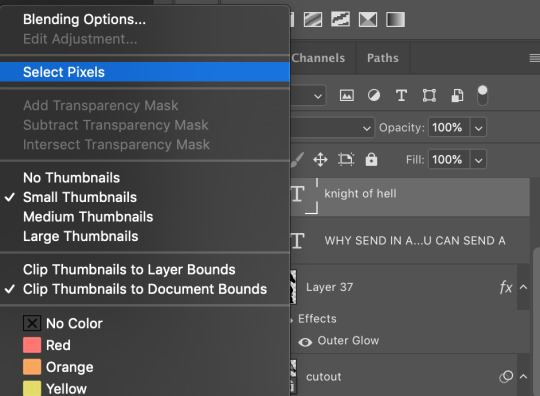Screen dimensions: 540x396
Task: Click the Outer Glow effect name
Action: (x=348, y=341)
